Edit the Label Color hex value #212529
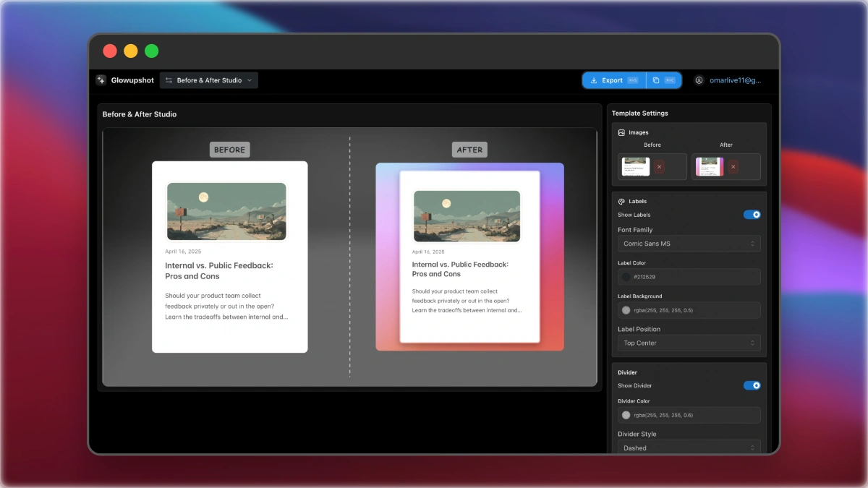Screen dimensions: 868x488 click(644, 277)
